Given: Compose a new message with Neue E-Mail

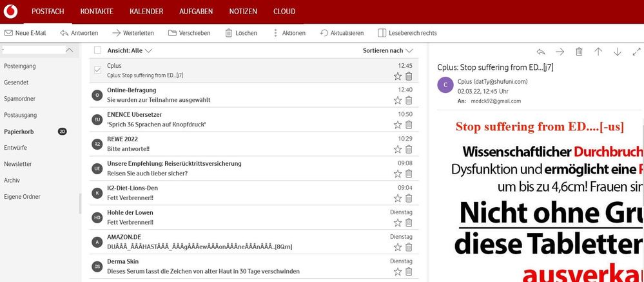Looking at the screenshot, I should [26, 33].
